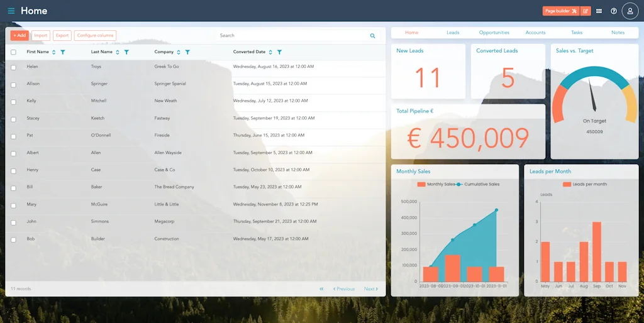Viewport: 644px width, 323px height.
Task: Switch to the Home tab
Action: tap(411, 33)
